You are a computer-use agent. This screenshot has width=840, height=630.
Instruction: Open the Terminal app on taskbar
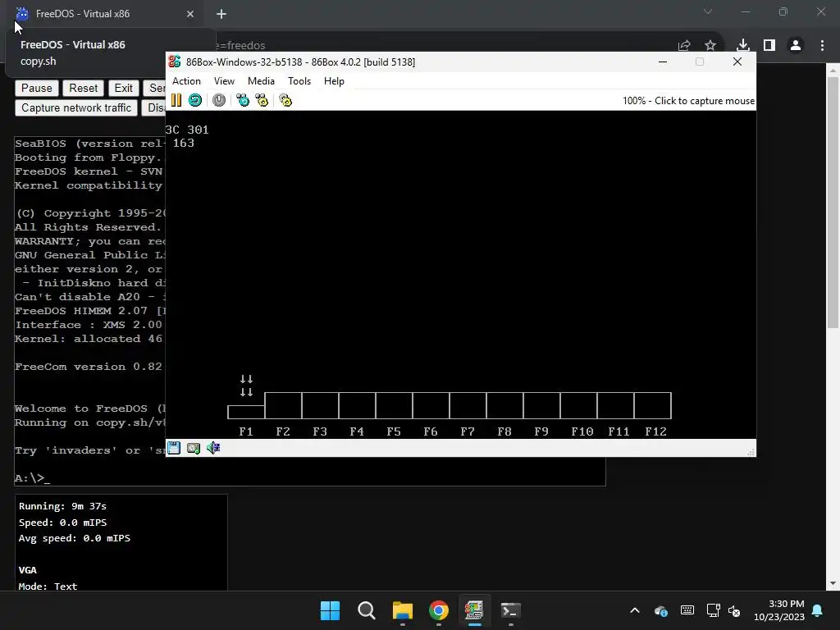510,610
